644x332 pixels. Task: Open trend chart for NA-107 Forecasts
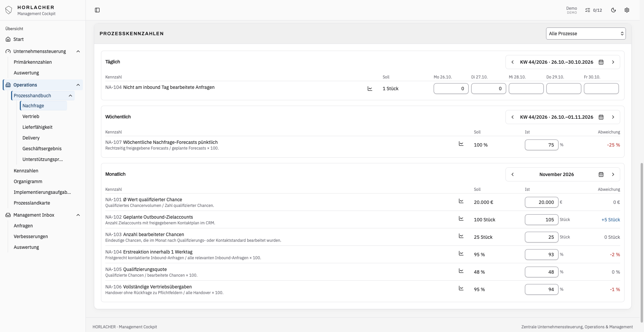461,144
